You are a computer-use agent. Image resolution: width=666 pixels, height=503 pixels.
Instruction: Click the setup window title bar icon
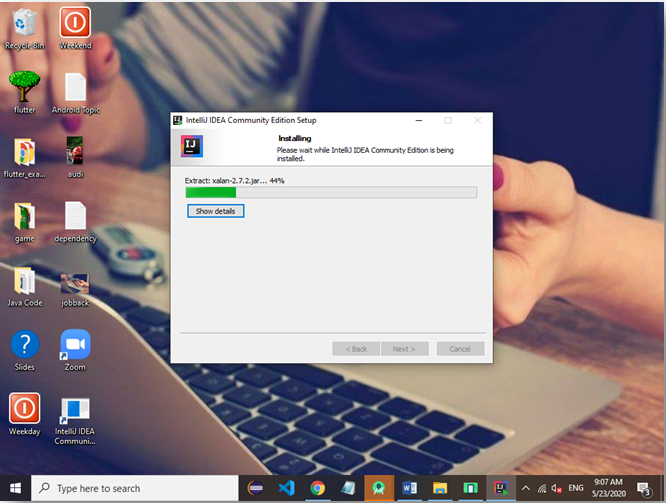[x=178, y=120]
